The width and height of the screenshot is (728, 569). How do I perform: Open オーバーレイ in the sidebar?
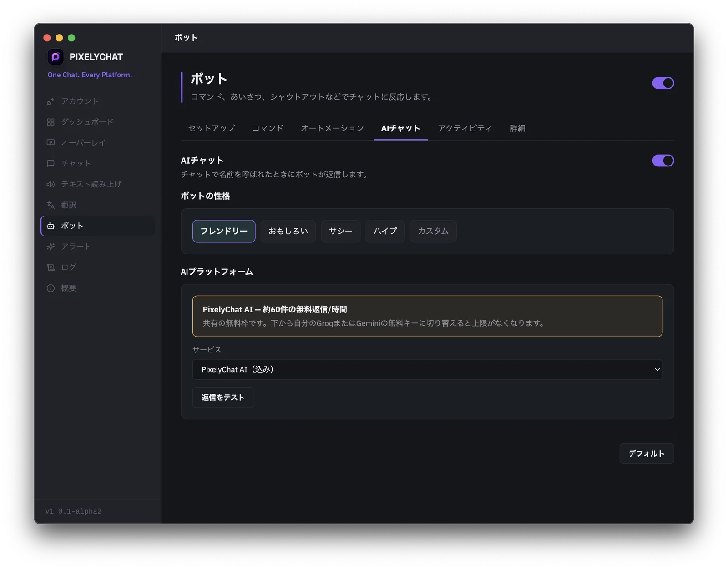click(x=98, y=143)
